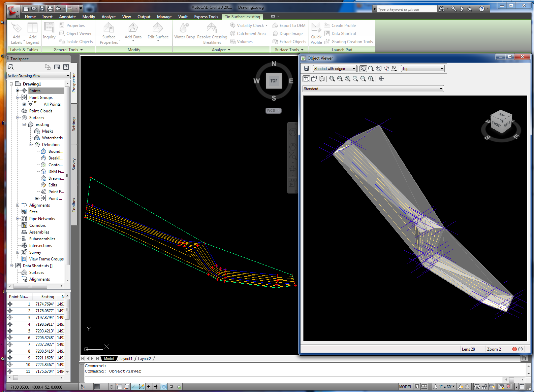Open the Active Drawing View dropdown

pos(38,76)
